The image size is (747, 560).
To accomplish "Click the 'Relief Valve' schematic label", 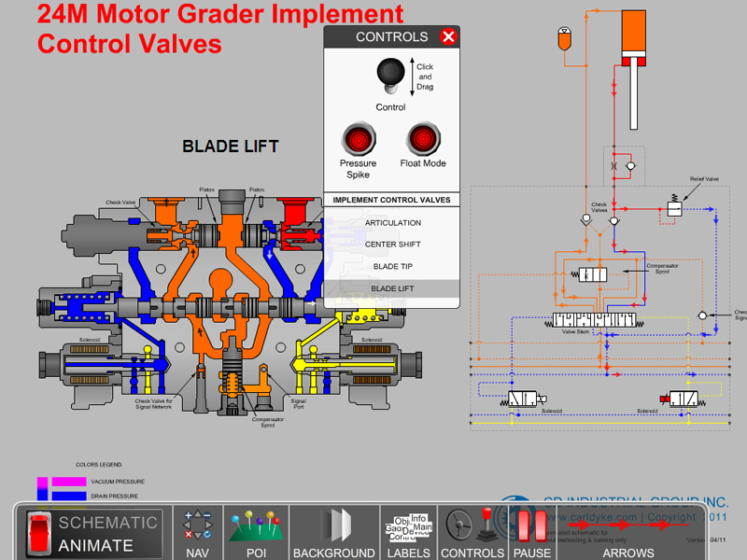I will point(704,179).
